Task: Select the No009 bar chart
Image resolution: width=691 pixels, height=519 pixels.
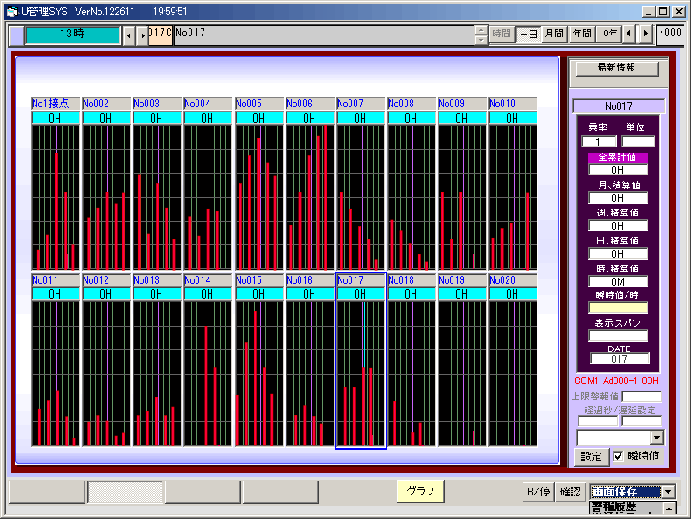Action: coord(462,198)
